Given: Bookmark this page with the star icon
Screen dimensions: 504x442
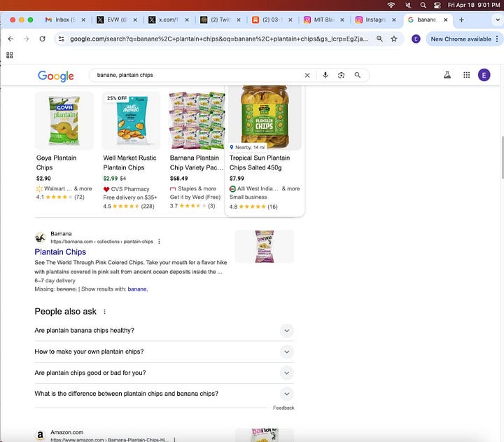Looking at the screenshot, I should tap(393, 39).
